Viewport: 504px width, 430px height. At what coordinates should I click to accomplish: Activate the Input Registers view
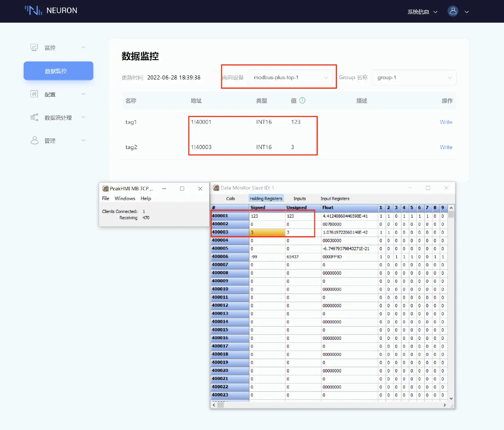pyautogui.click(x=335, y=198)
